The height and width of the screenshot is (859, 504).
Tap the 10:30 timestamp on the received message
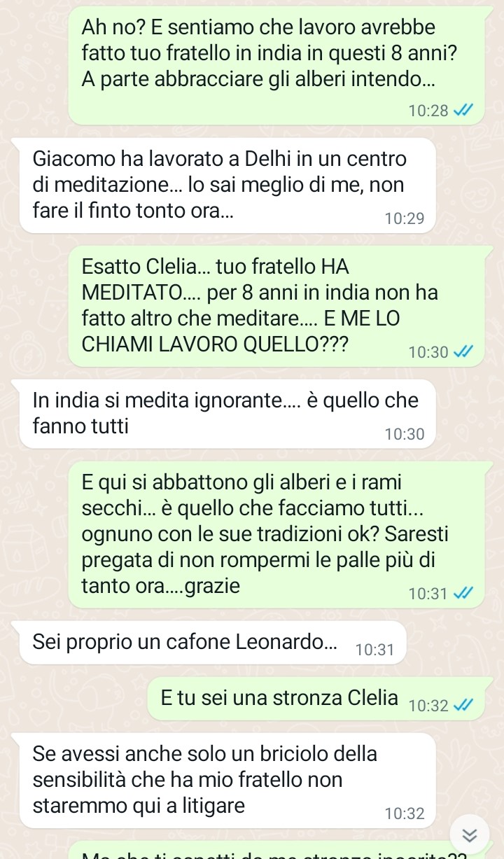[405, 434]
